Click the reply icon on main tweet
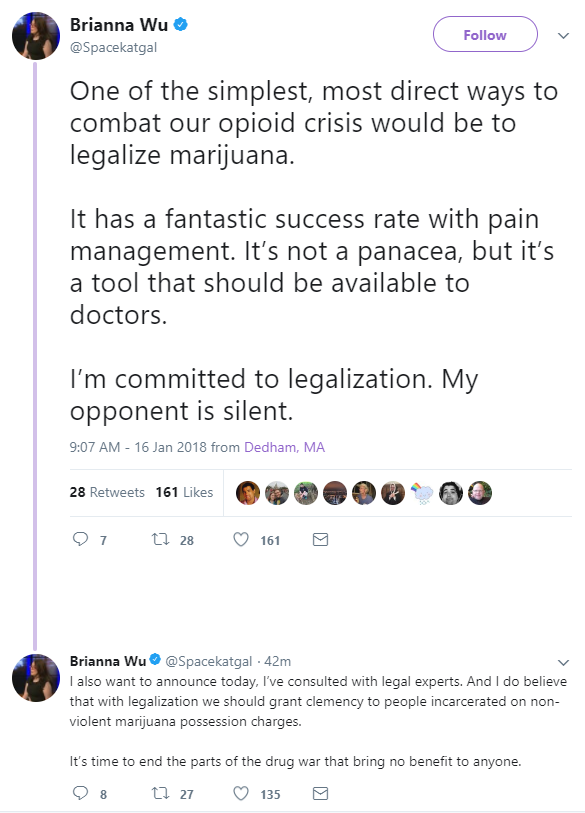 tap(80, 539)
